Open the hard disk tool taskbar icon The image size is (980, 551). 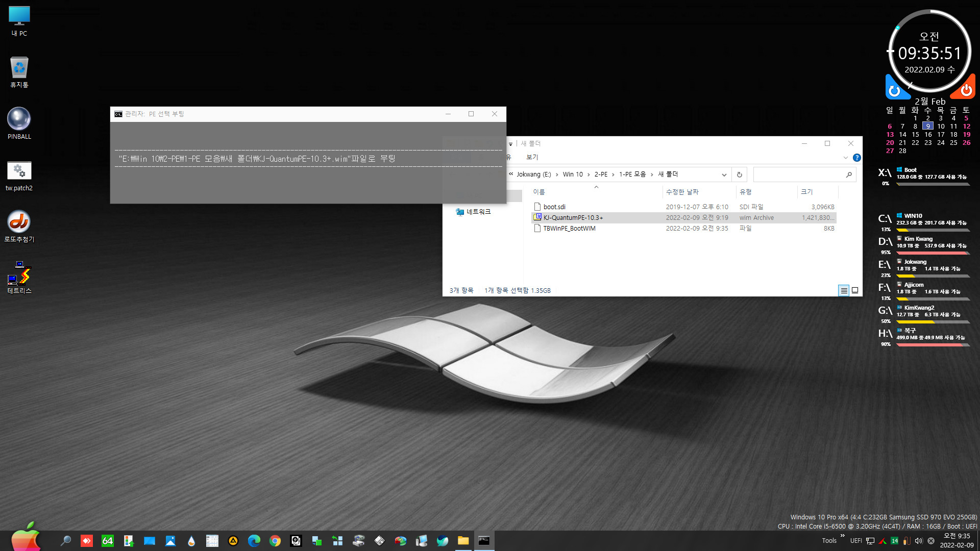click(x=296, y=541)
